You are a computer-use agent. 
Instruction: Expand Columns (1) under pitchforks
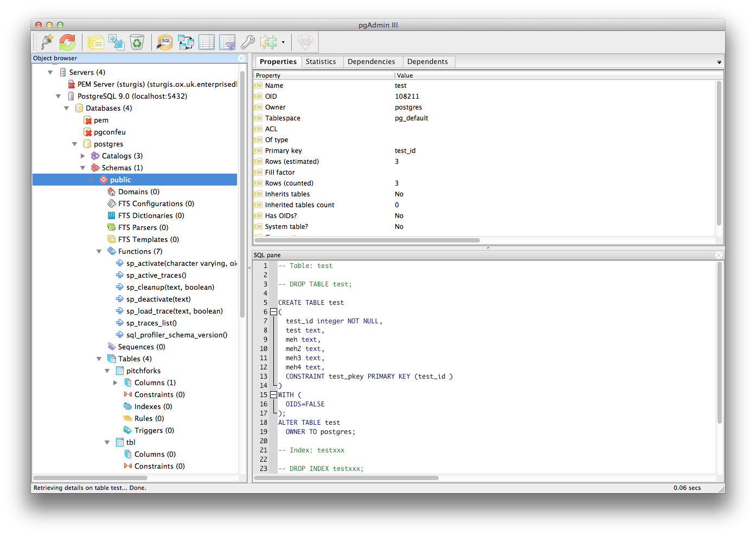[116, 382]
